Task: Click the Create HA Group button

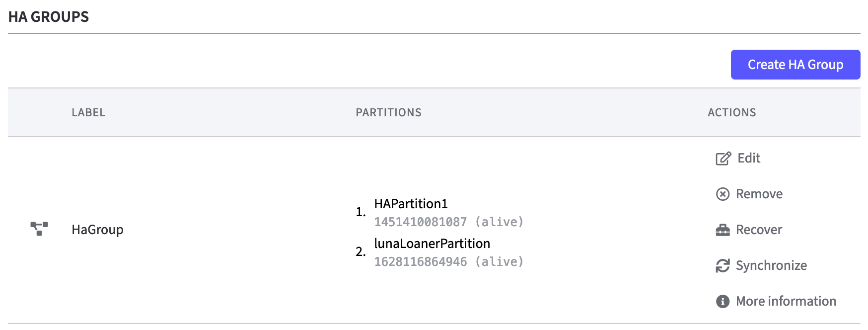Action: pos(795,65)
